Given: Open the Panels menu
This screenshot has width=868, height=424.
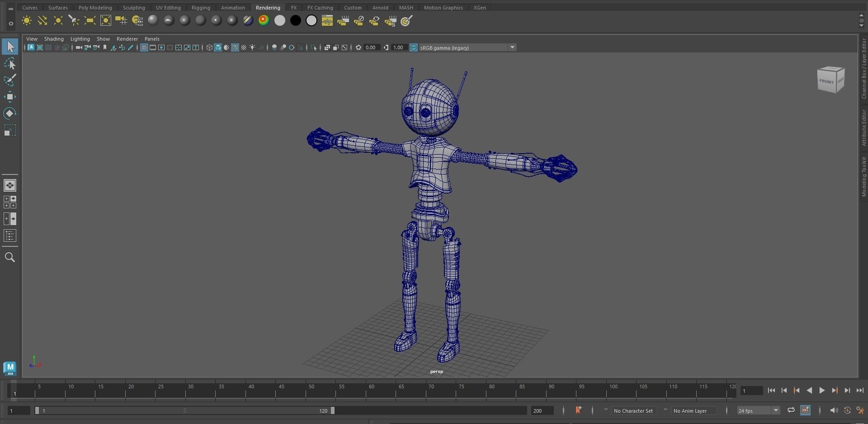Looking at the screenshot, I should 152,39.
